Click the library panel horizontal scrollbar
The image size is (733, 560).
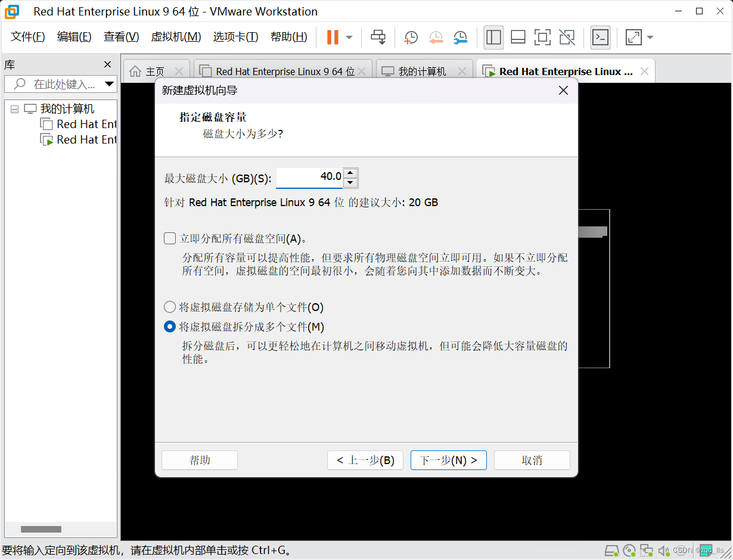(41, 529)
